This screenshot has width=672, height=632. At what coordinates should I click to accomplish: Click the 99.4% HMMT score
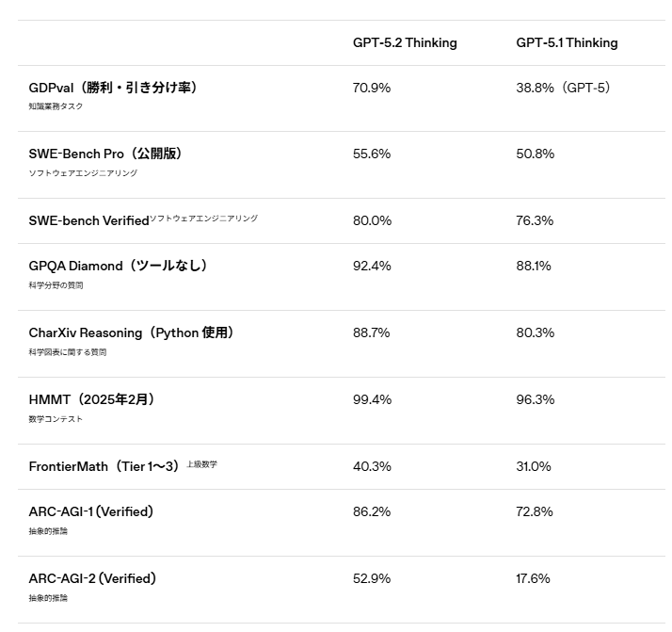(x=372, y=399)
